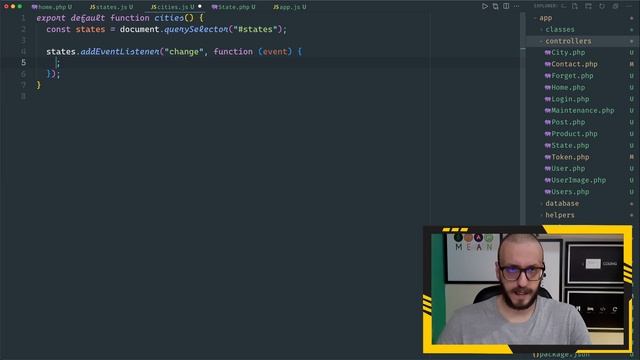Click the unsaved dot on cities.js tab
This screenshot has height=360, width=640.
point(200,7)
